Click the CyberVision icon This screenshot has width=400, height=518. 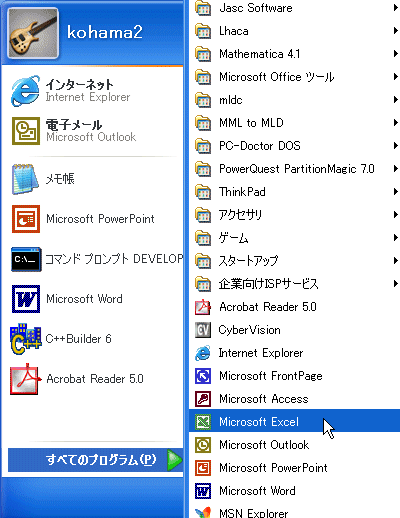click(x=203, y=330)
